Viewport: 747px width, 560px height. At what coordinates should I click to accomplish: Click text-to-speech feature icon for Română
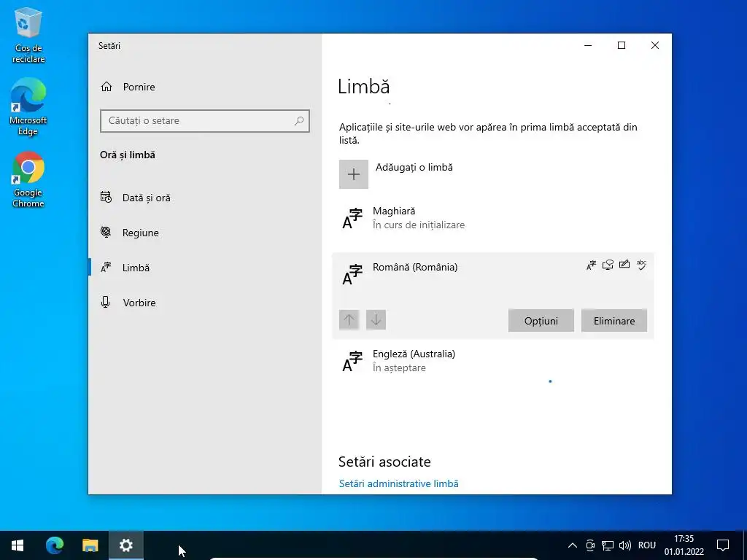[608, 265]
